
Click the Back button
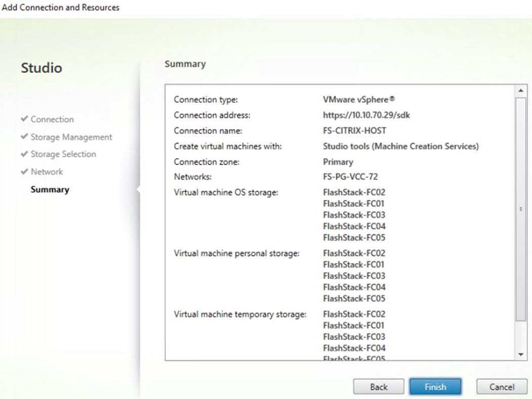click(379, 387)
